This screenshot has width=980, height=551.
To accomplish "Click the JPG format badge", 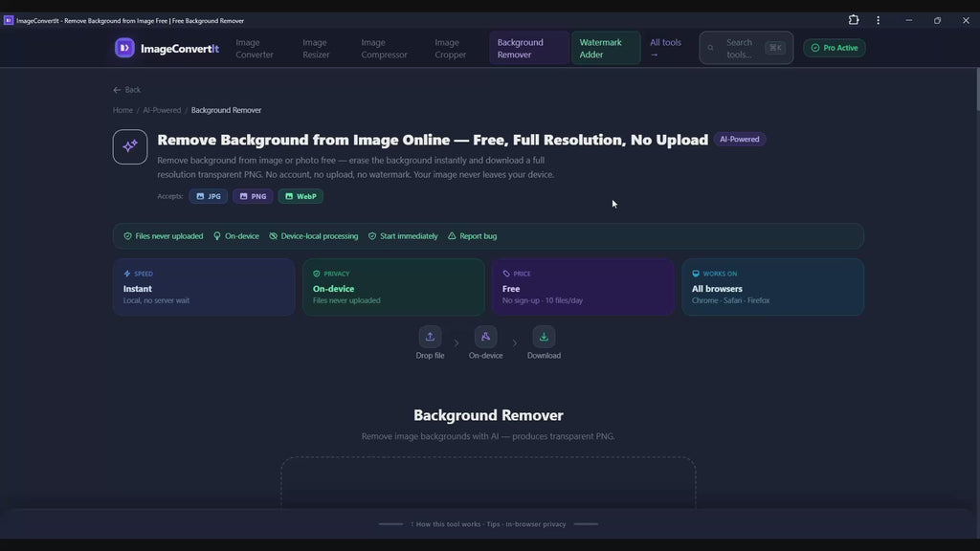I will click(208, 196).
